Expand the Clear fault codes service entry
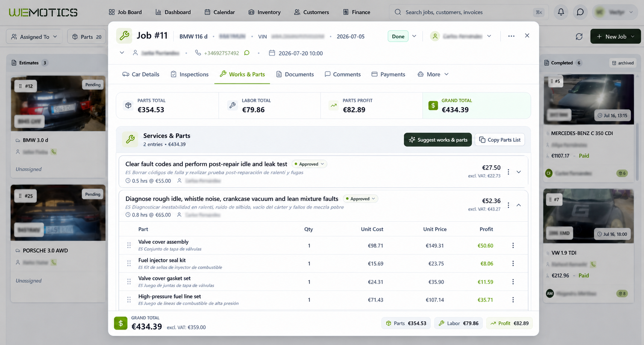The height and width of the screenshot is (345, 644). click(519, 172)
